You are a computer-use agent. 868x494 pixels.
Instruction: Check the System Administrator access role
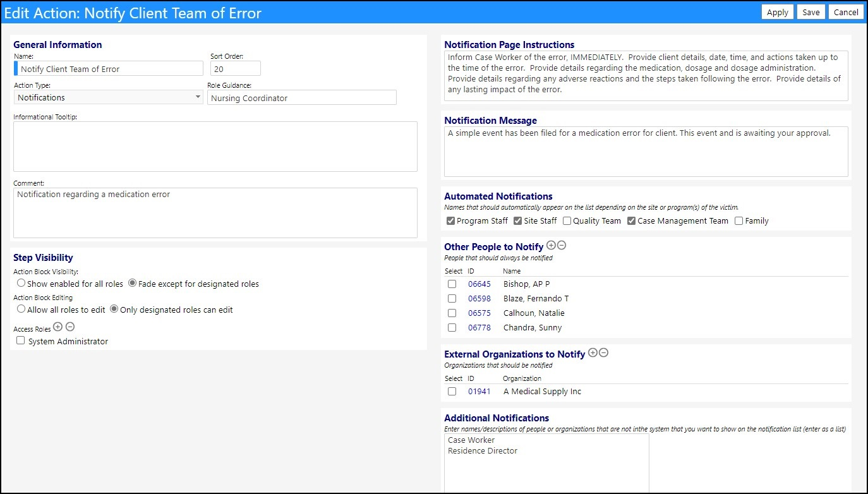pyautogui.click(x=21, y=340)
